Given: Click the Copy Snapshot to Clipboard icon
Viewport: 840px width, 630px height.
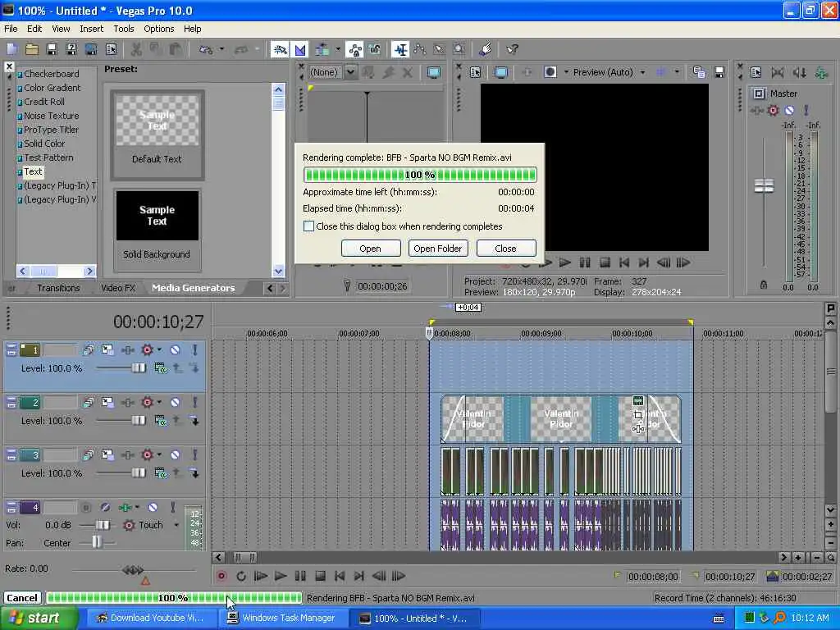Looking at the screenshot, I should 699,72.
